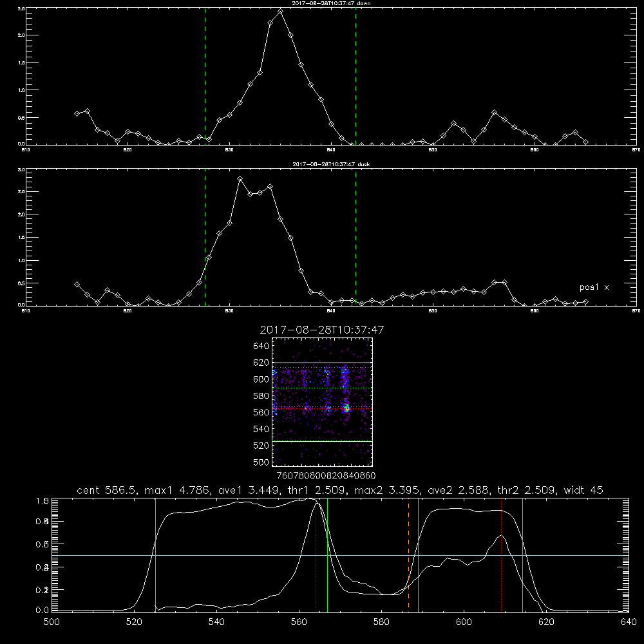Select the 'pos1 x' label in dusk plot

[594, 287]
